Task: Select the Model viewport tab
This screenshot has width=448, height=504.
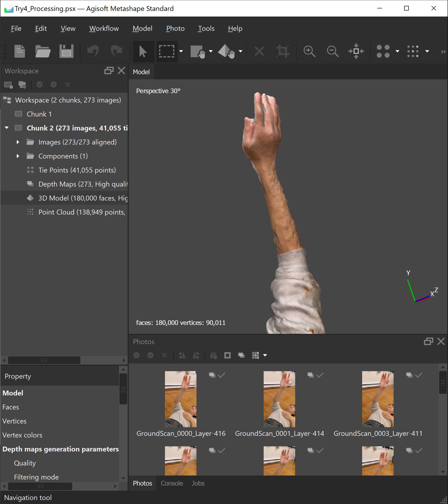Action: pos(141,72)
